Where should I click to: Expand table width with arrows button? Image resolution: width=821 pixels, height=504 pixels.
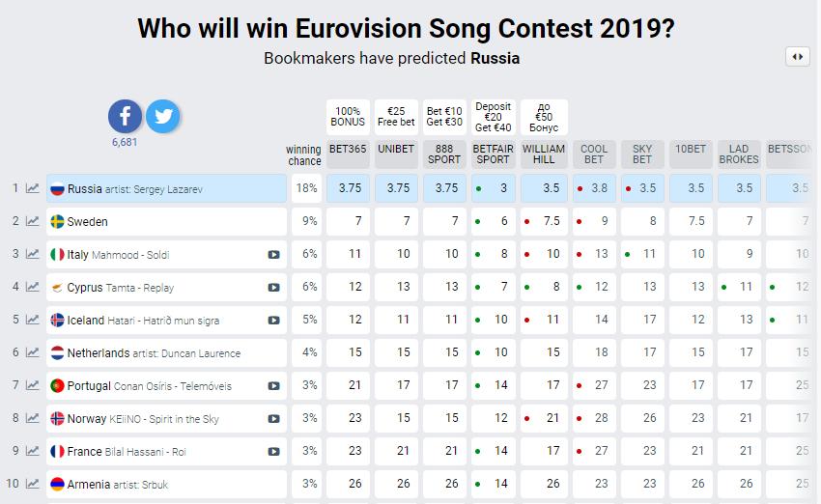tap(797, 57)
